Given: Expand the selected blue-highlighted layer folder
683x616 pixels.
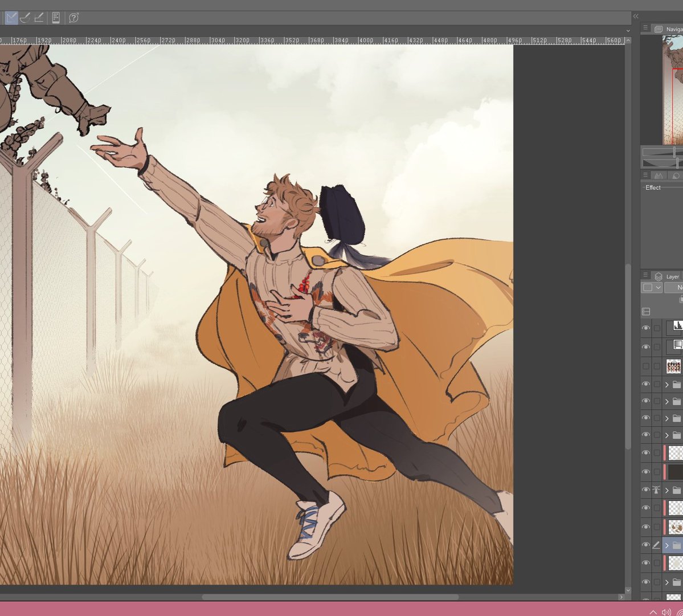Looking at the screenshot, I should (x=667, y=545).
